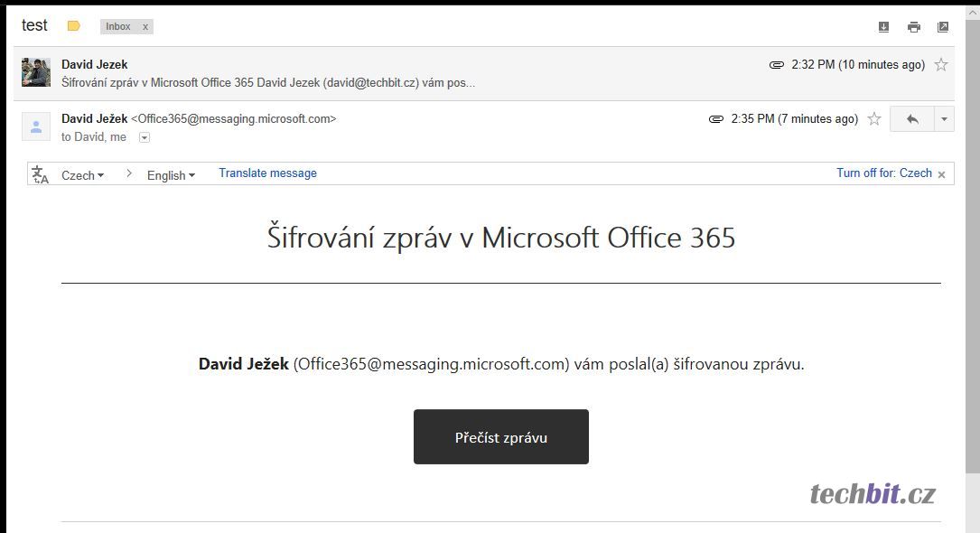The width and height of the screenshot is (980, 533).
Task: Print the conversation using printer icon
Action: pos(913,27)
